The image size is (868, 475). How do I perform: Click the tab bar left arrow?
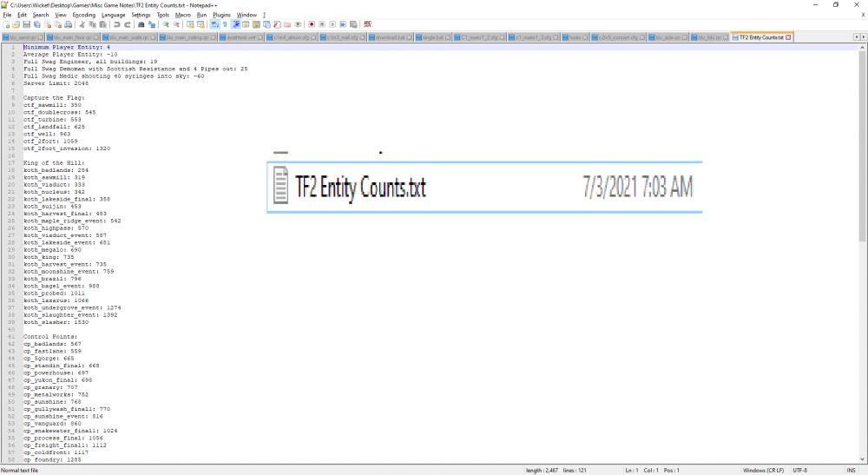pyautogui.click(x=856, y=37)
